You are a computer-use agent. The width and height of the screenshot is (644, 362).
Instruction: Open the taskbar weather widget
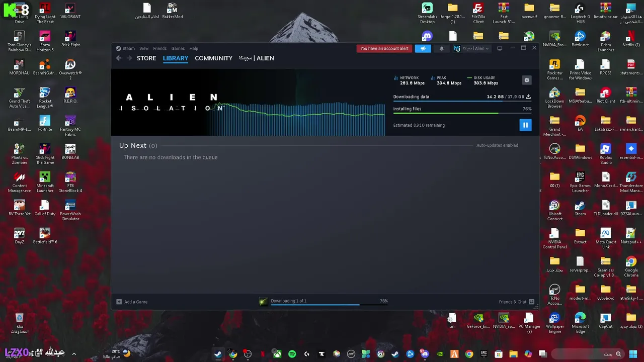(x=116, y=354)
